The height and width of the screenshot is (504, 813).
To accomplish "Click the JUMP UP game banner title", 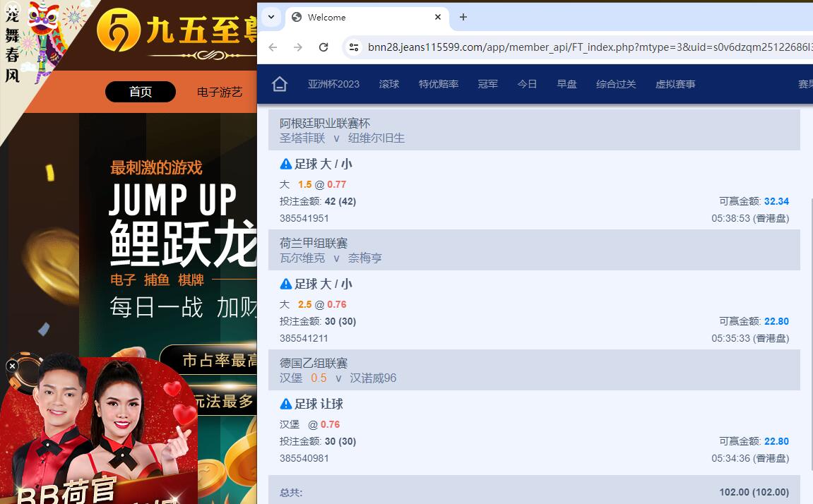I will tap(172, 200).
